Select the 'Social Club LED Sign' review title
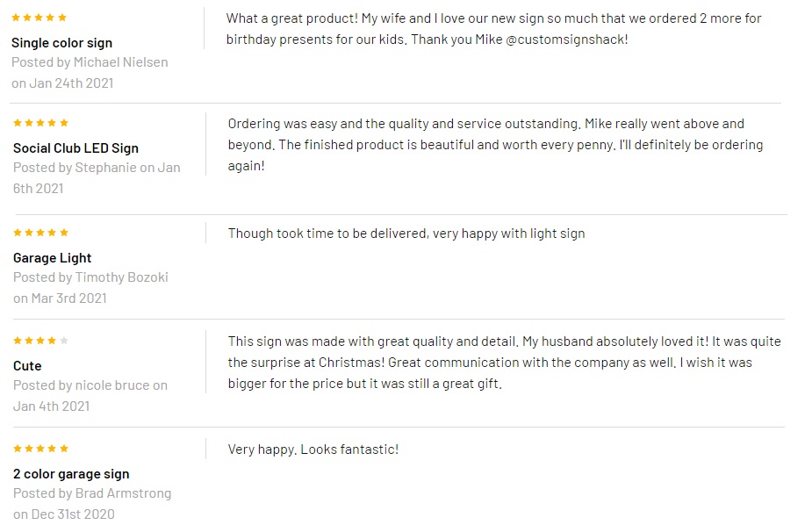The height and width of the screenshot is (532, 805). pos(76,147)
